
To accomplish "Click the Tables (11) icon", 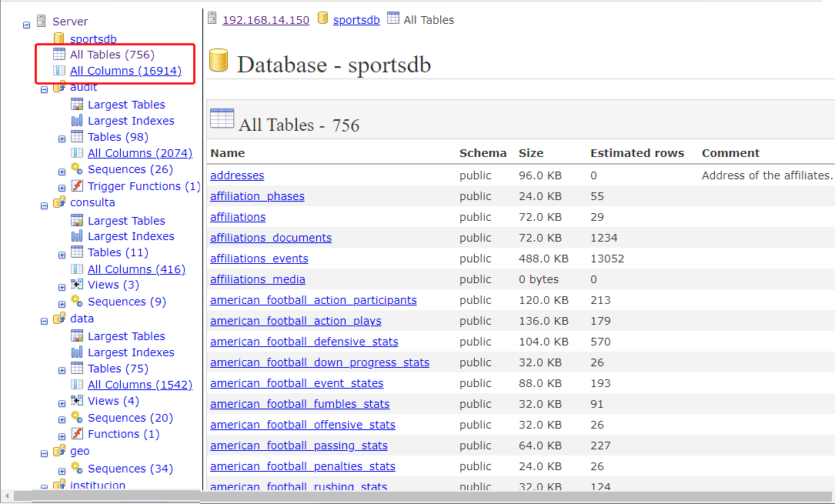I will pos(77,252).
